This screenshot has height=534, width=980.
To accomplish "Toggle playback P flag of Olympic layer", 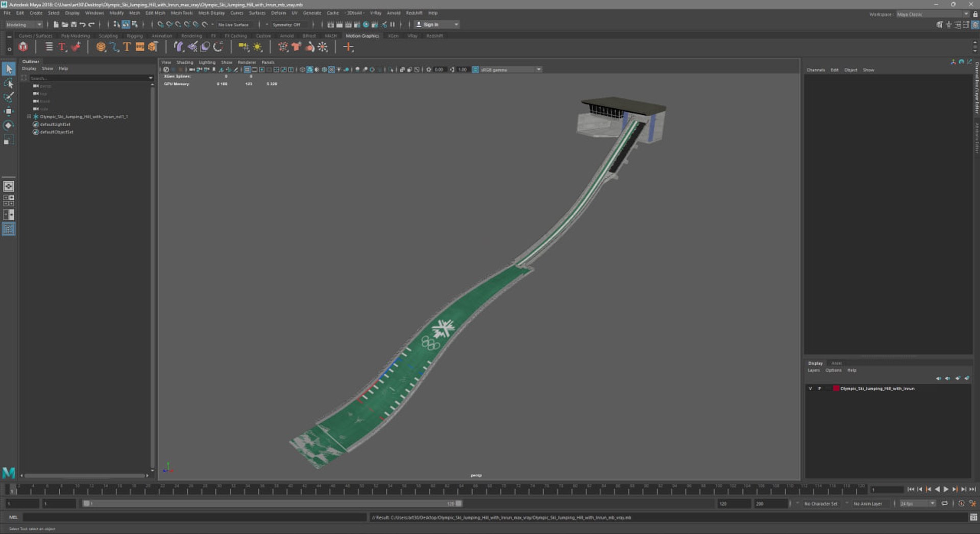I will coord(819,389).
